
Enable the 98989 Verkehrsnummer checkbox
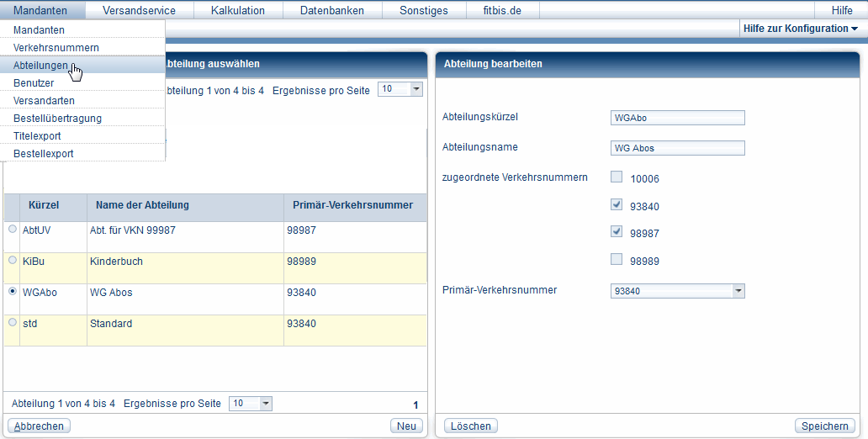tap(617, 259)
